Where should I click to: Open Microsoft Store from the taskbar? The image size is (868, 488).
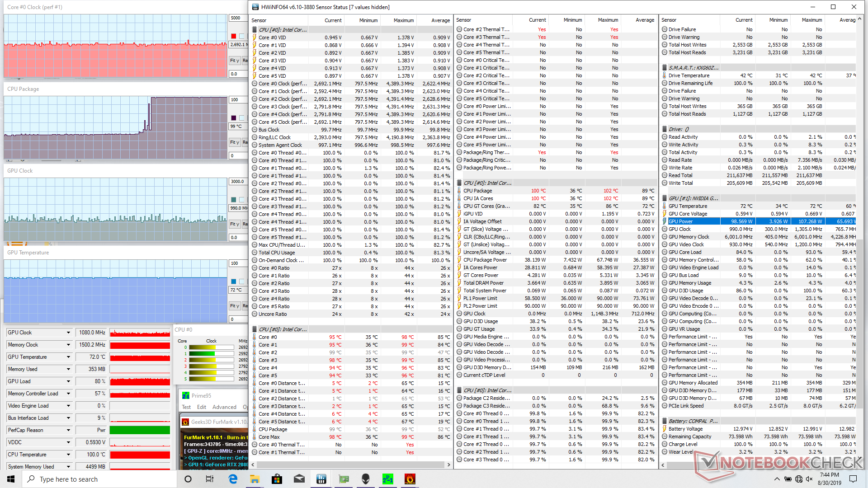(x=277, y=479)
